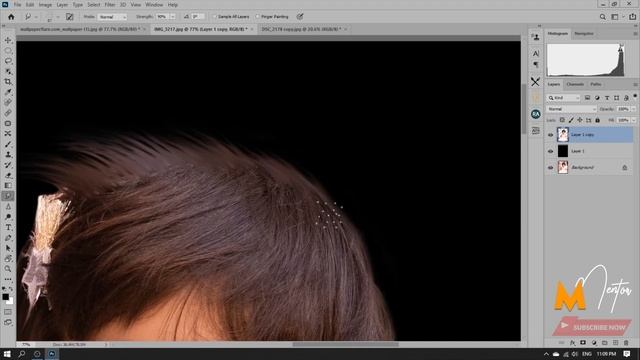640x360 pixels.
Task: Select the Pen tool
Action: click(8, 238)
